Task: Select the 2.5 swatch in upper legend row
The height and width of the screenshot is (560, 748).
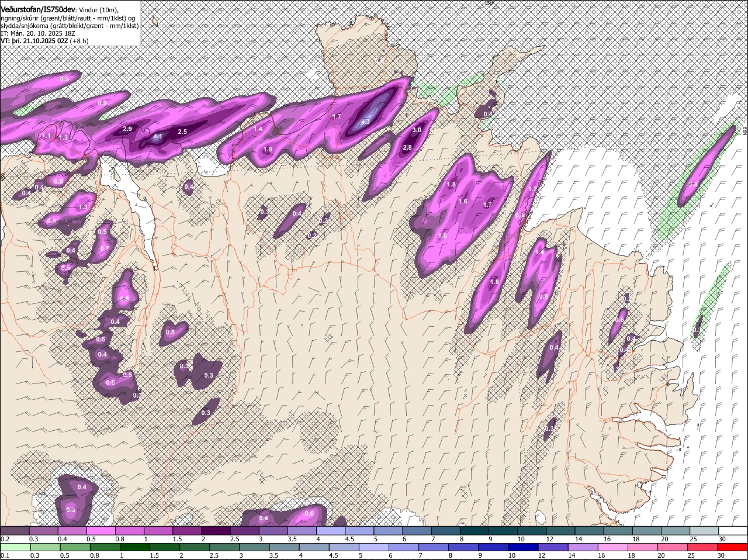Action: tap(244, 530)
